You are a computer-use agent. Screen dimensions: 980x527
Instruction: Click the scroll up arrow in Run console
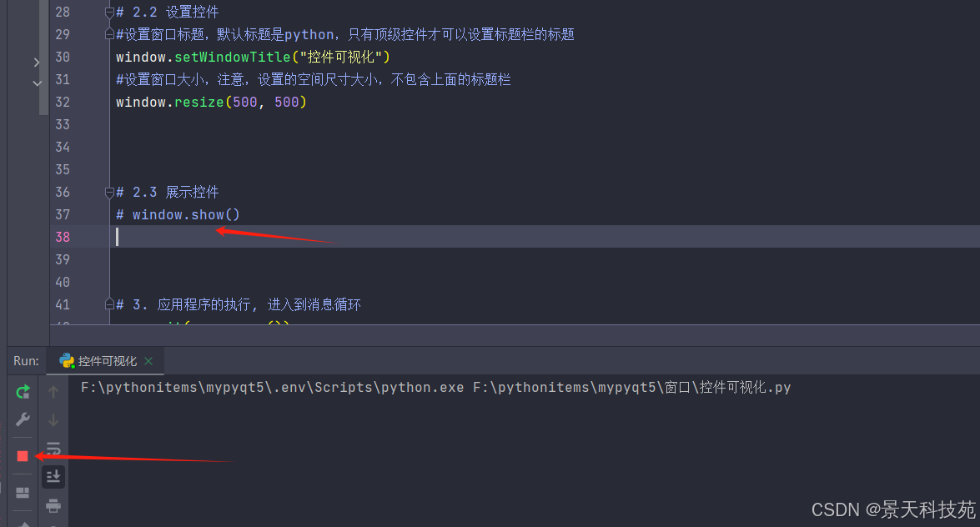(53, 391)
